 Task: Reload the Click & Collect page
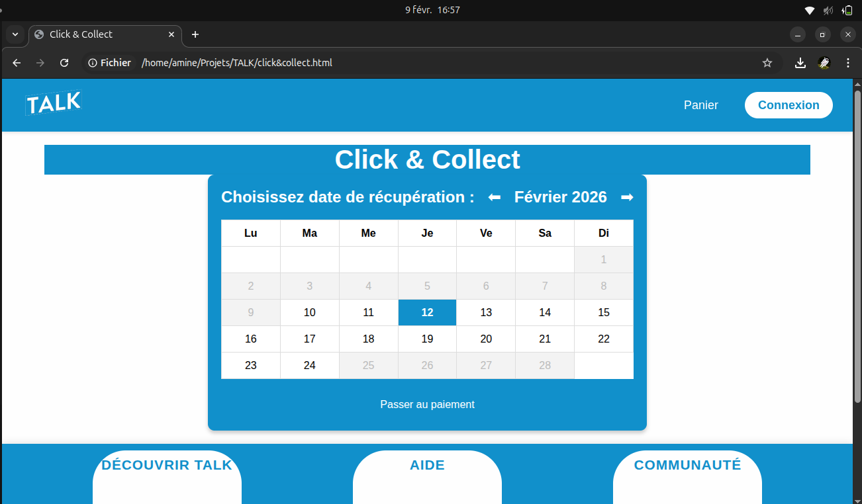64,62
